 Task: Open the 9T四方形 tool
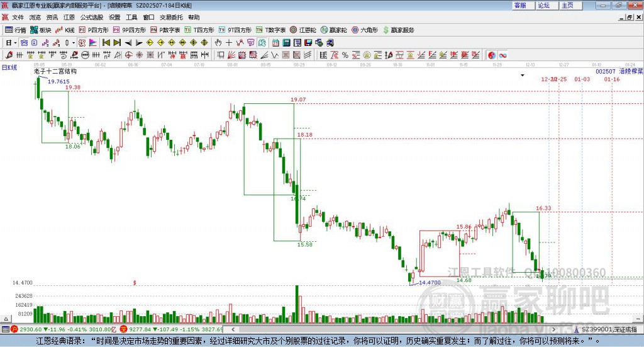click(x=235, y=30)
